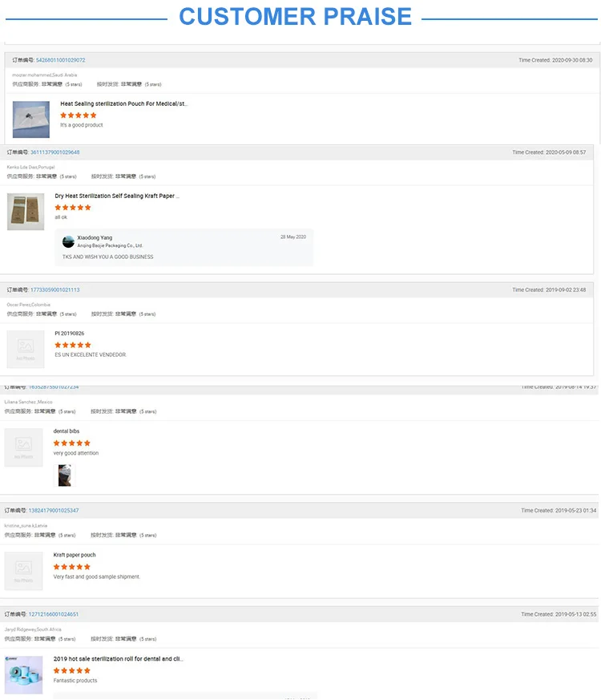Click the Kraft Paper pouch product thumbnail
This screenshot has width=601, height=700.
click(x=26, y=212)
